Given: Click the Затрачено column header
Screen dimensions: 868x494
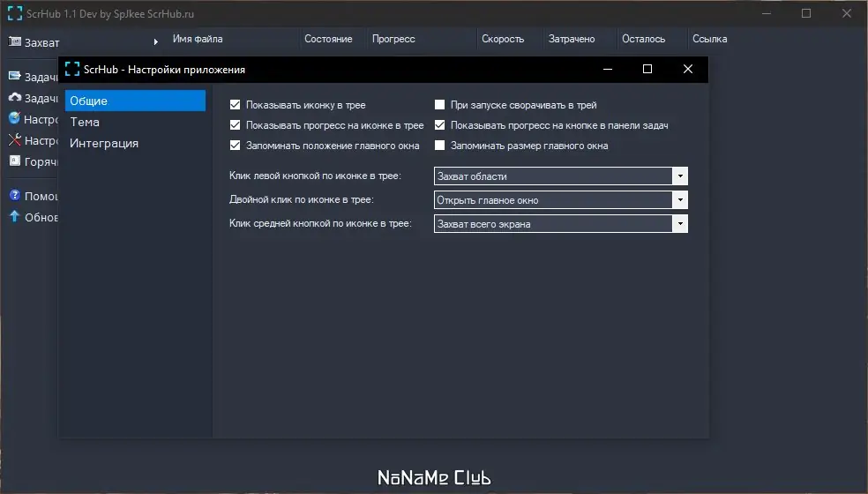Looking at the screenshot, I should [x=572, y=39].
